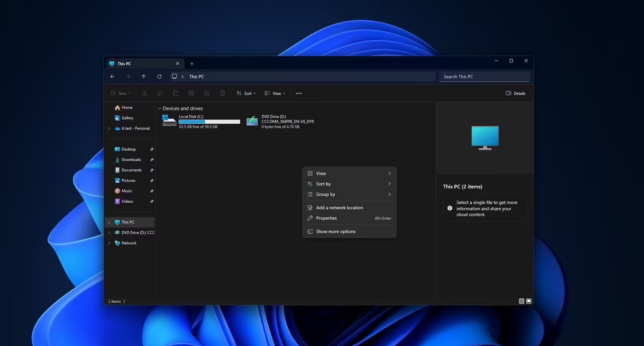Open the See more ellipsis menu
The height and width of the screenshot is (346, 644).
click(298, 93)
